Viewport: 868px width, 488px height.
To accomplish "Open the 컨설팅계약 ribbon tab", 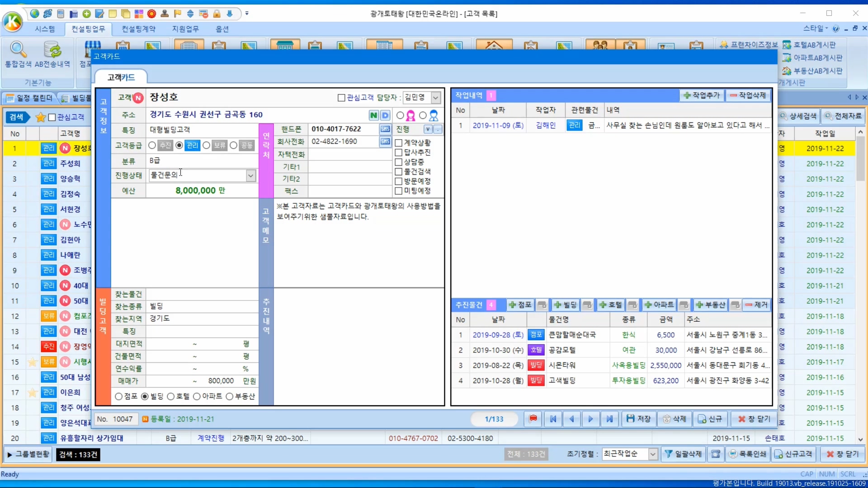I will (138, 29).
